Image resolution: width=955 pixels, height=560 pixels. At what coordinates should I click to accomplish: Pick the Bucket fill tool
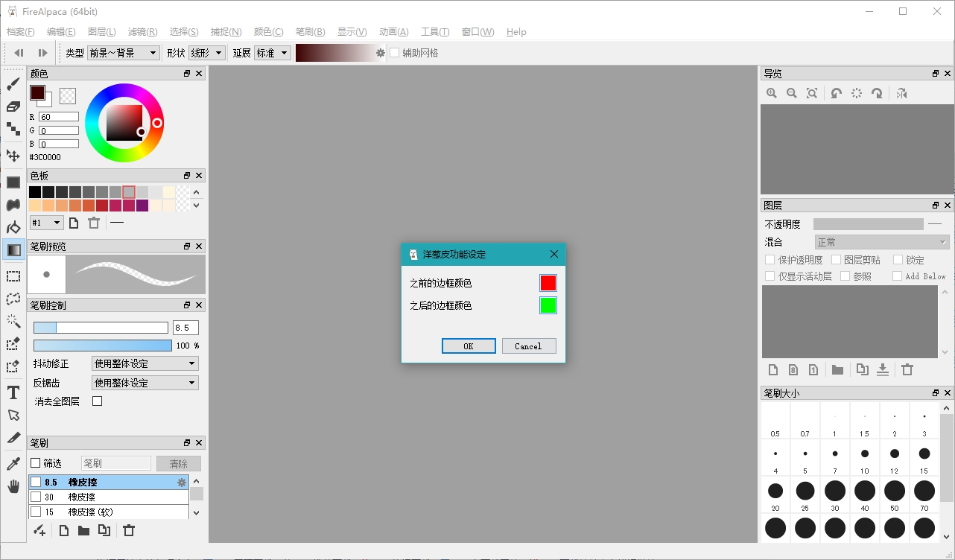13,227
